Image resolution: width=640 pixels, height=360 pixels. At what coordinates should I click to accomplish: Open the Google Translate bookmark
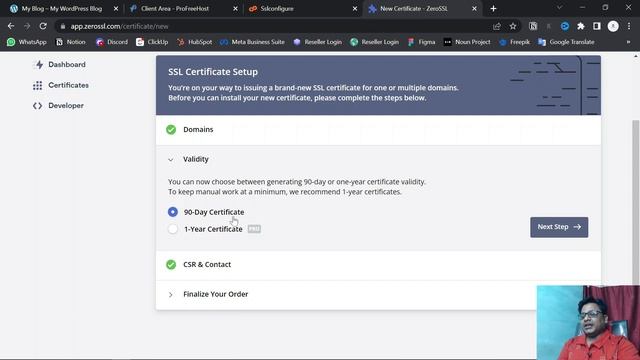coord(566,42)
